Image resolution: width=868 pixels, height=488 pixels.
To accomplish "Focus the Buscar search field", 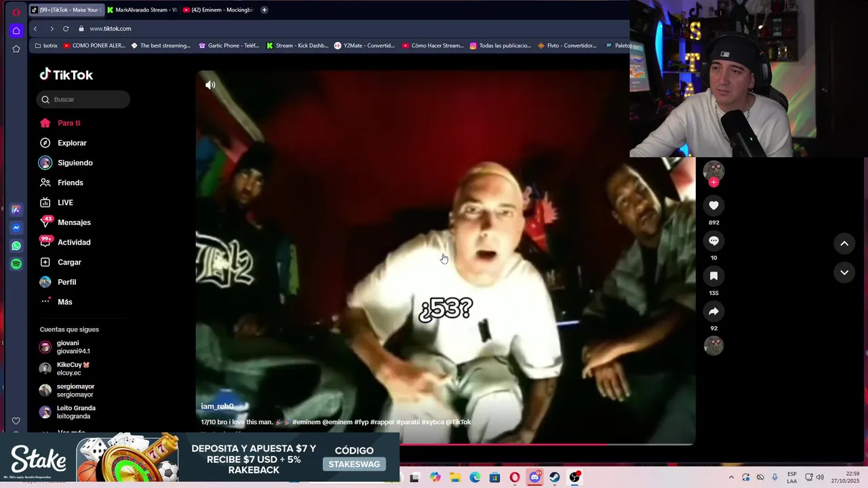I will coord(83,100).
